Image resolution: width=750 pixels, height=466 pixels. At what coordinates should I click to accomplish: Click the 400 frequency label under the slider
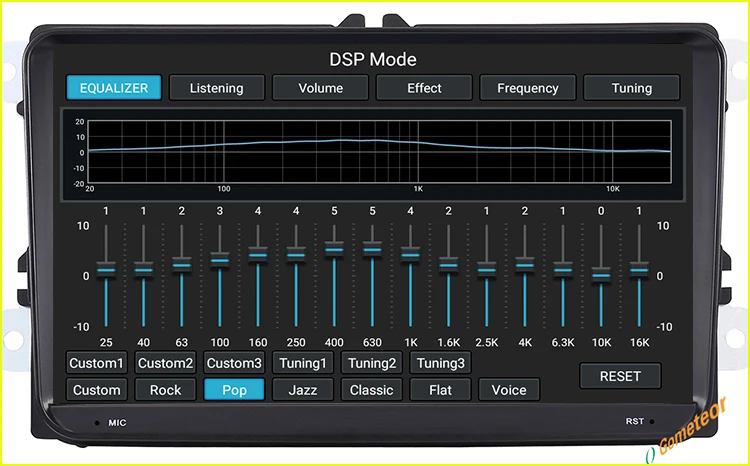pos(334,343)
